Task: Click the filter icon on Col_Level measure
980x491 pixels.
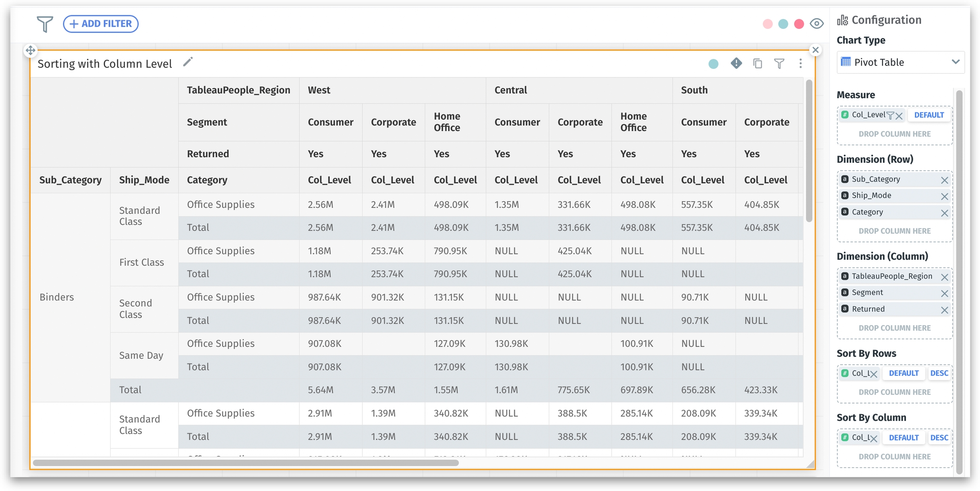Action: (x=890, y=115)
